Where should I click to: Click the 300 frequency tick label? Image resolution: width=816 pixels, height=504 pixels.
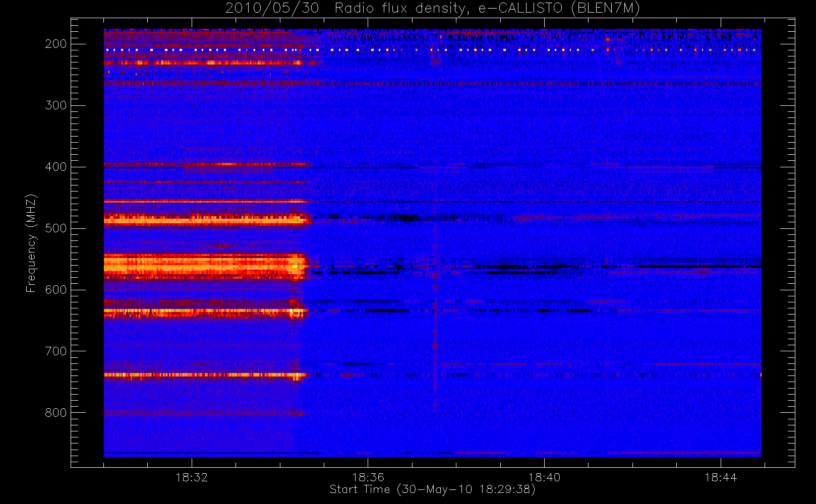(x=55, y=105)
